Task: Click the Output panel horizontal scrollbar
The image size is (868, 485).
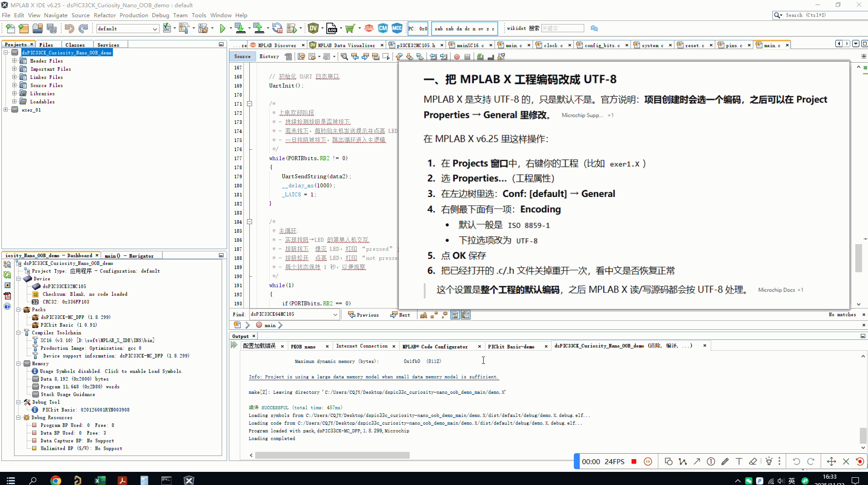Action: (x=332, y=455)
